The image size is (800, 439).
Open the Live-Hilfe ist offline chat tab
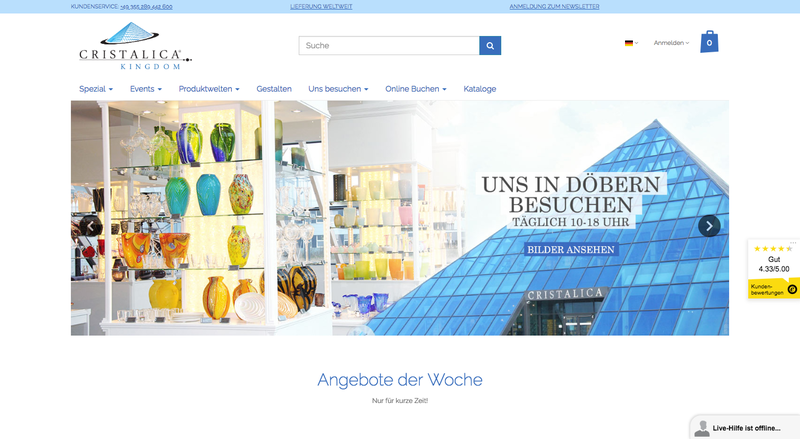tap(745, 428)
